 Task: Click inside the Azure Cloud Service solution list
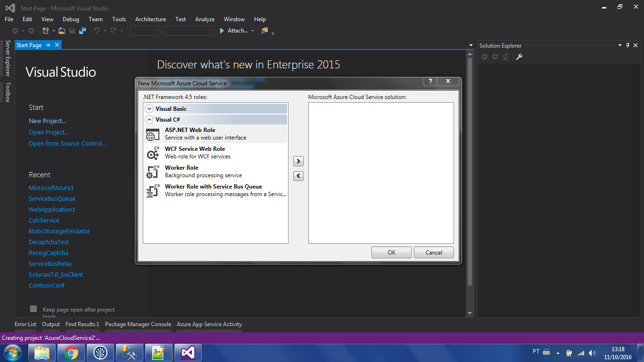point(381,173)
